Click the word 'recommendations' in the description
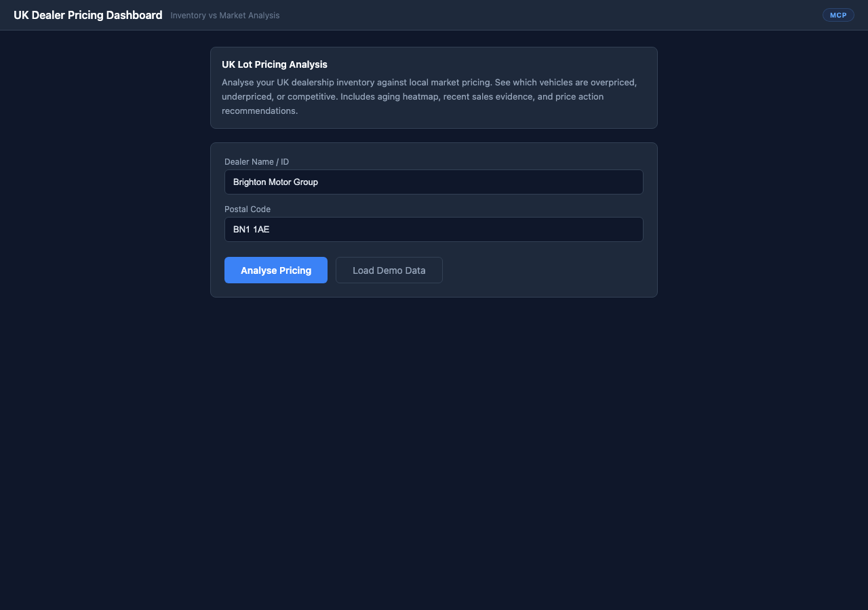The image size is (868, 610). [258, 110]
